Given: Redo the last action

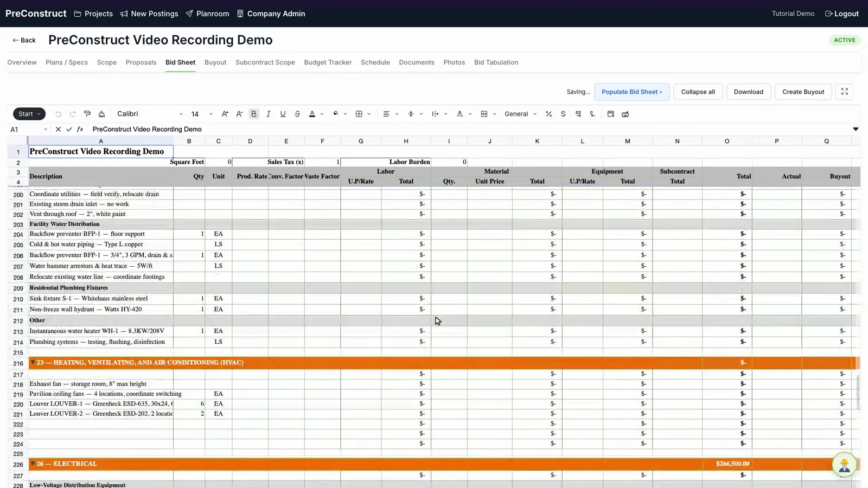Looking at the screenshot, I should point(73,114).
